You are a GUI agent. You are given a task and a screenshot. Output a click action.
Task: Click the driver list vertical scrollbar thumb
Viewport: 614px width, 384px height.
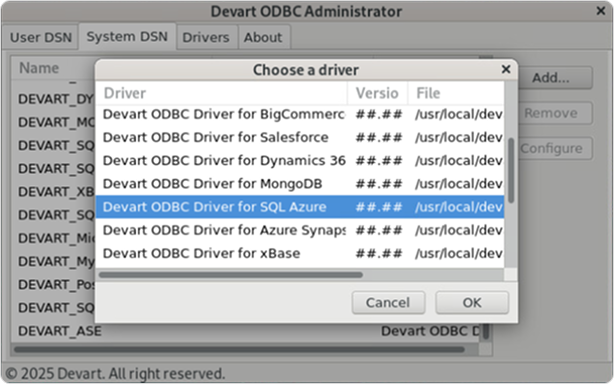tap(511, 170)
